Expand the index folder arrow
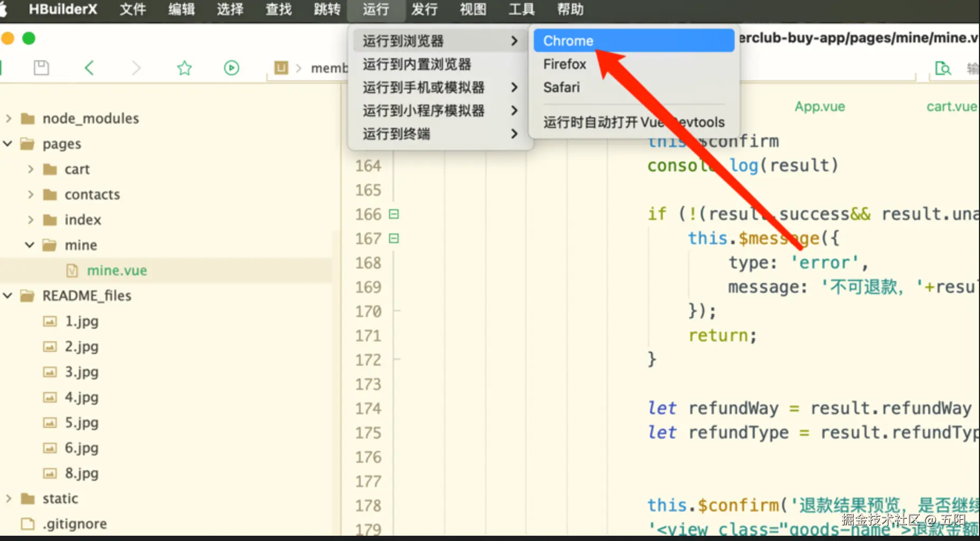Viewport: 980px width, 541px height. (x=31, y=220)
